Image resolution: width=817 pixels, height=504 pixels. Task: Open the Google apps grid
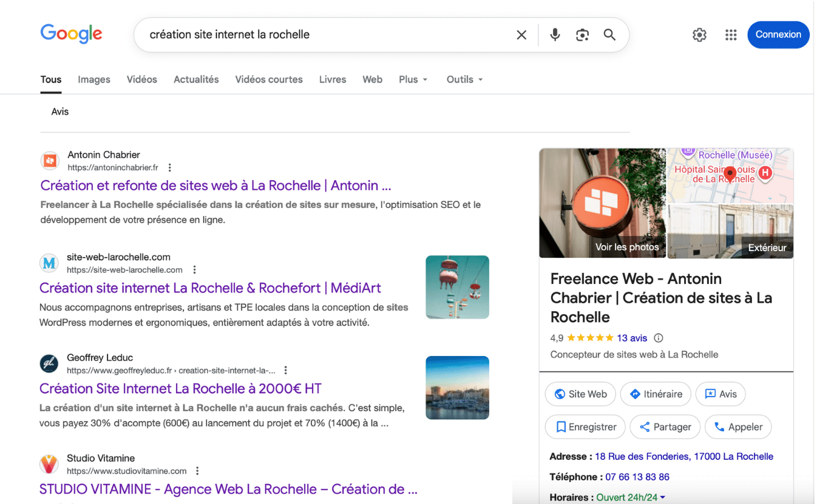(731, 35)
